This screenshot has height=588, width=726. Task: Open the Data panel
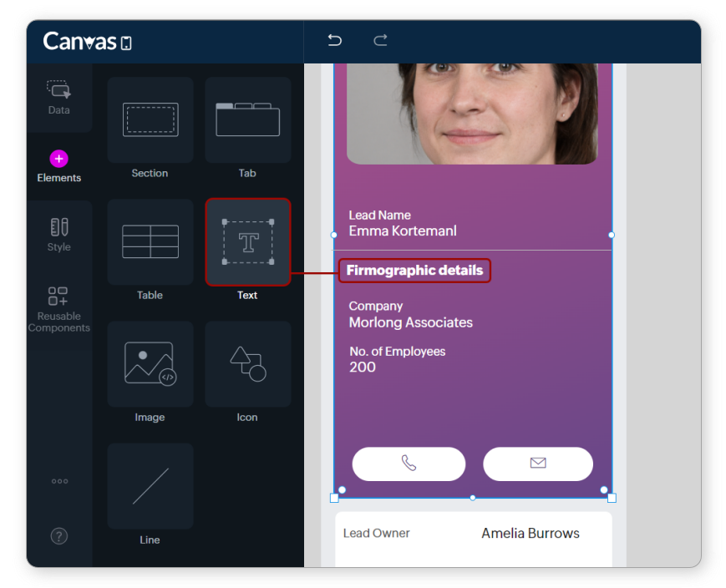pos(58,98)
